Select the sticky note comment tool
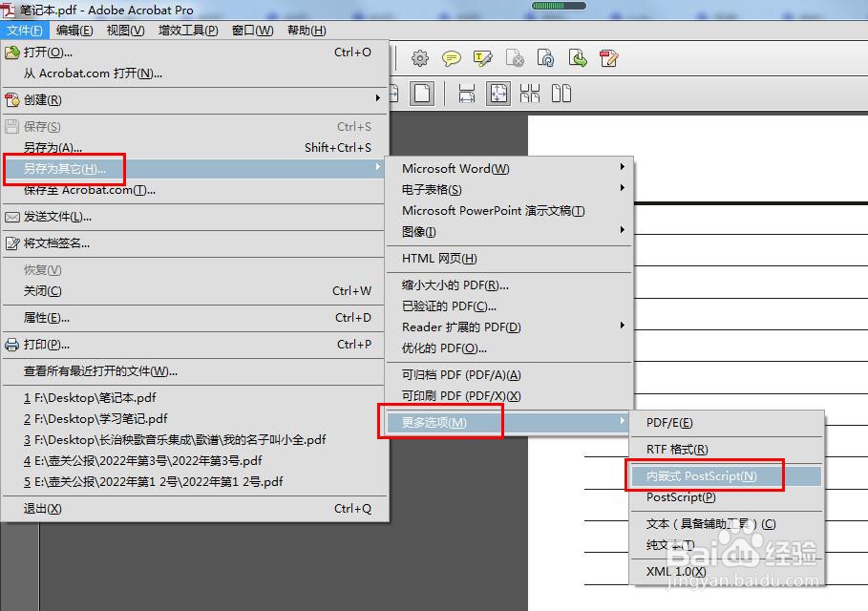 click(x=451, y=58)
